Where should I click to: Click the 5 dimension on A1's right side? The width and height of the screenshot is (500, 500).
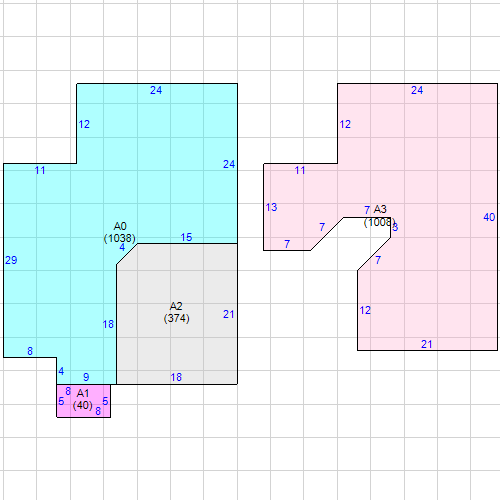[105, 401]
